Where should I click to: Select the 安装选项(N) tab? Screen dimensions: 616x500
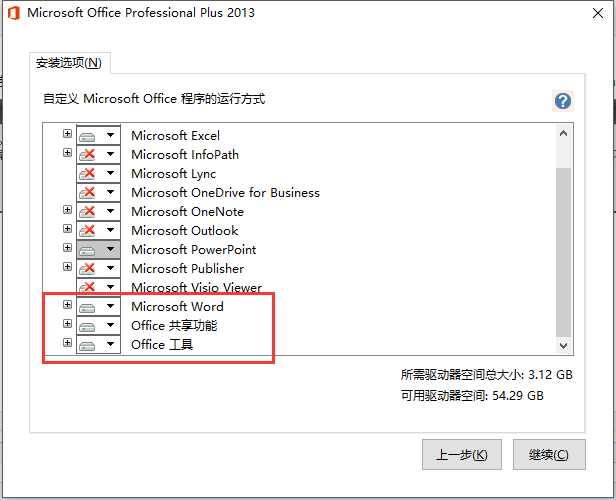coord(69,63)
